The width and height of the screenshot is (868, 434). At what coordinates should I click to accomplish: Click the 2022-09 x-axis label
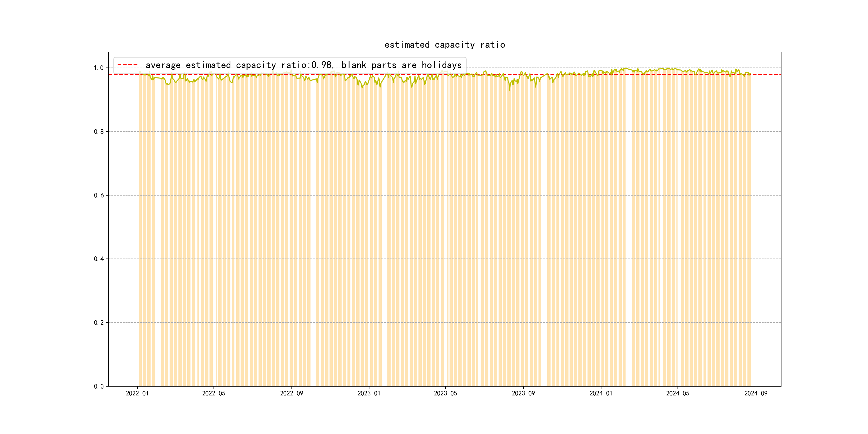point(291,393)
